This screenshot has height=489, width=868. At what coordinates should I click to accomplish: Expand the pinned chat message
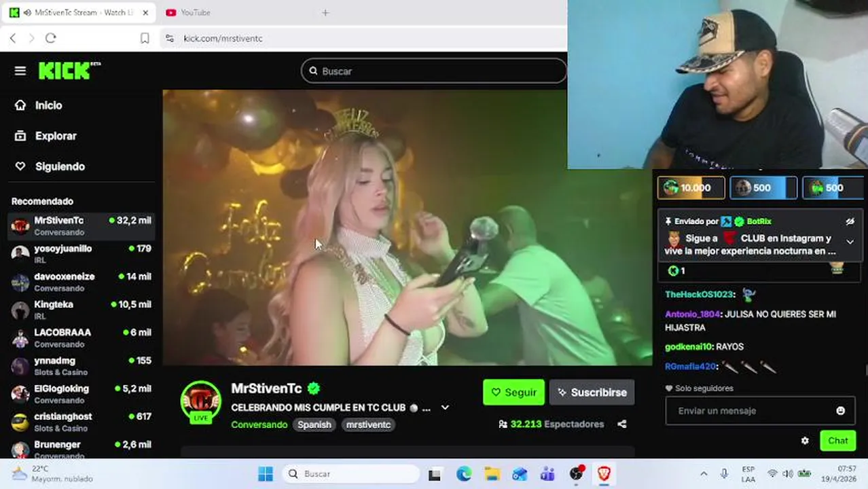[x=850, y=242]
